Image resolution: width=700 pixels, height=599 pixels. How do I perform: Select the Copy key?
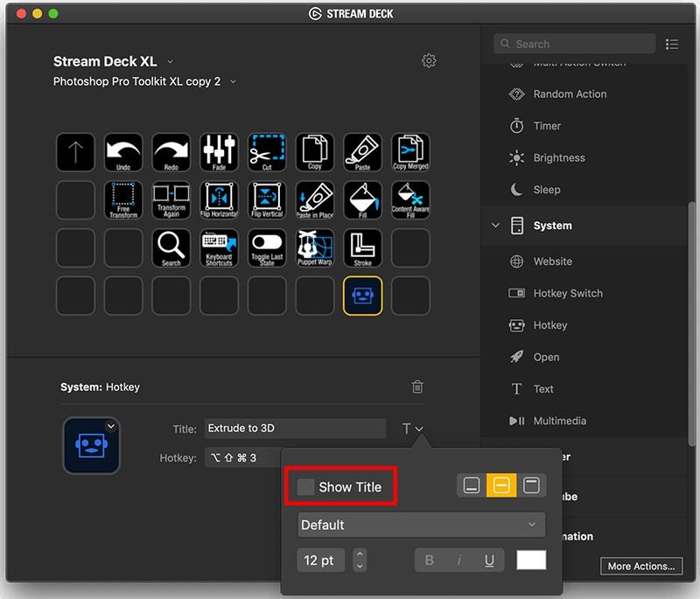(x=315, y=152)
